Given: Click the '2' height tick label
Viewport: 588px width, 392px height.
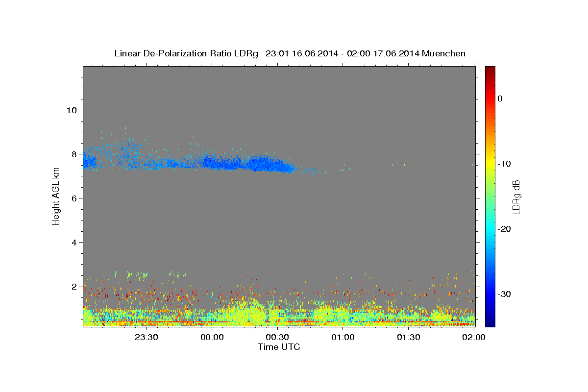Looking at the screenshot, I should [x=74, y=286].
